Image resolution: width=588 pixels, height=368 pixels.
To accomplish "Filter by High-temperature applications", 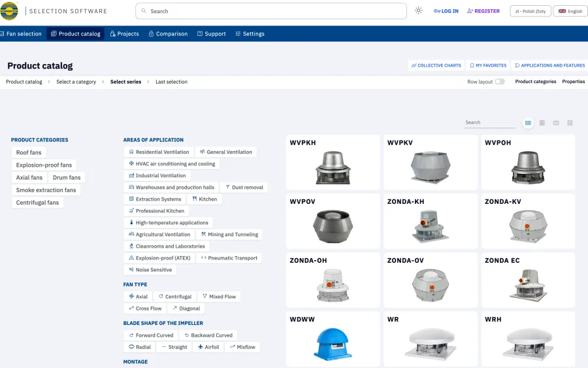I will pos(169,222).
